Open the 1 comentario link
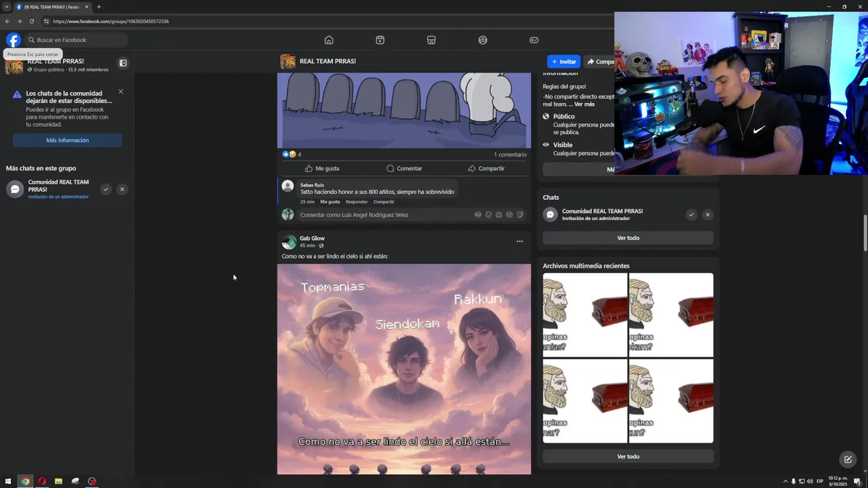The height and width of the screenshot is (488, 868). point(510,155)
